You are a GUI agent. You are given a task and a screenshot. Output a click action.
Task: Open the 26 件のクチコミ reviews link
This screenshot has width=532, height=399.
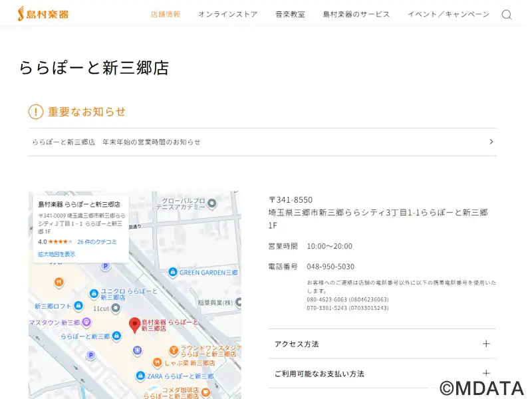(97, 241)
